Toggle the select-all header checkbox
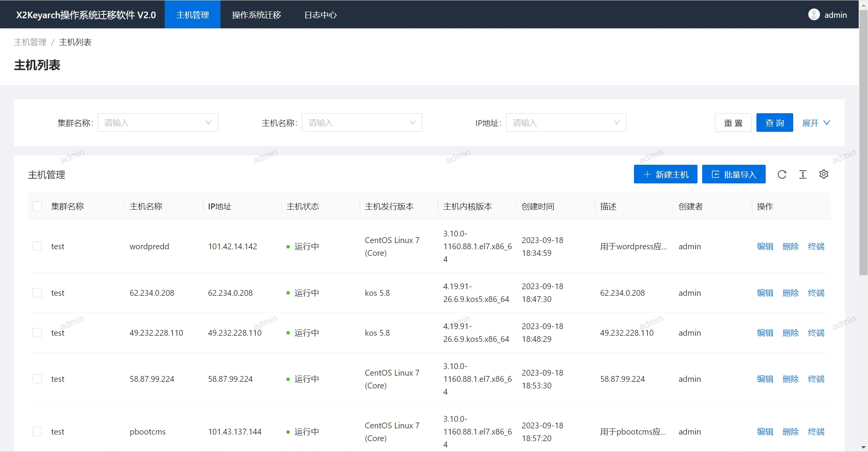Screen dimensions: 868x452 (x=37, y=206)
